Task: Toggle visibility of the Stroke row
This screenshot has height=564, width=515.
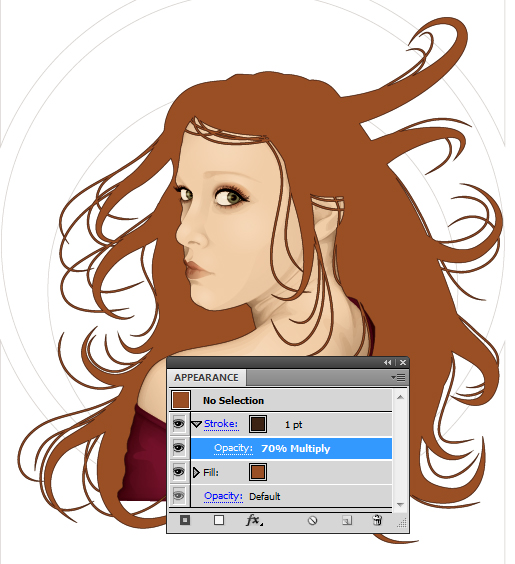Action: [179, 424]
